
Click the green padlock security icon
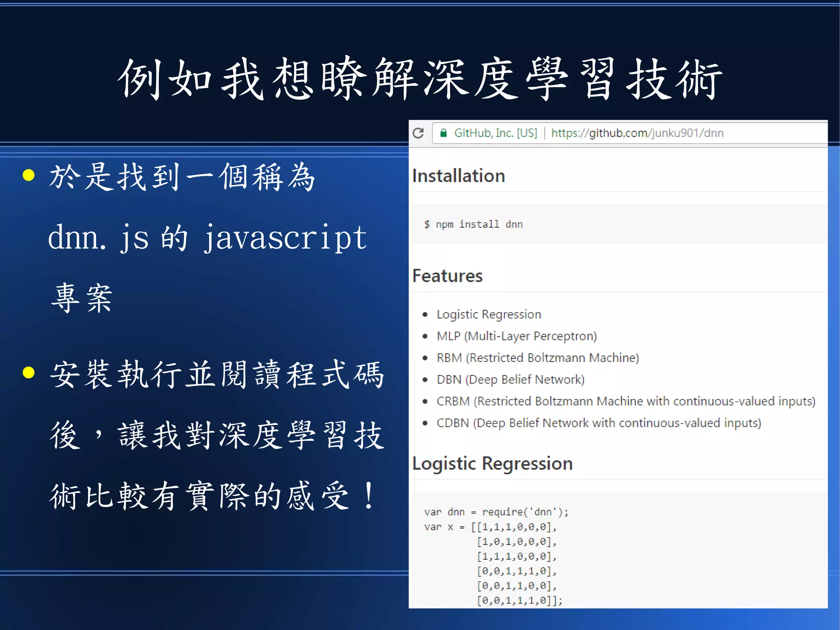[443, 133]
